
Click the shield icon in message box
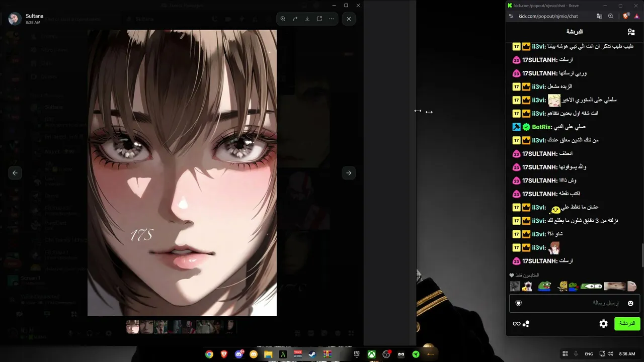[519, 303]
